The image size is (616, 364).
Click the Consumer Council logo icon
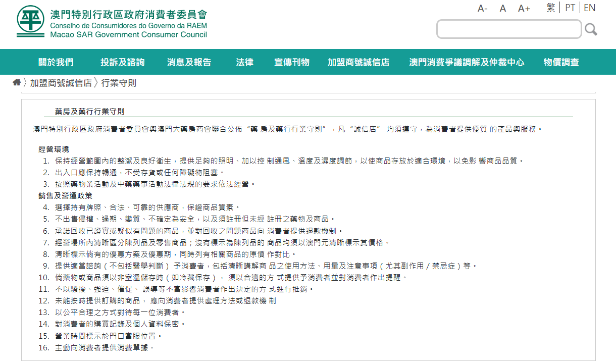click(30, 21)
